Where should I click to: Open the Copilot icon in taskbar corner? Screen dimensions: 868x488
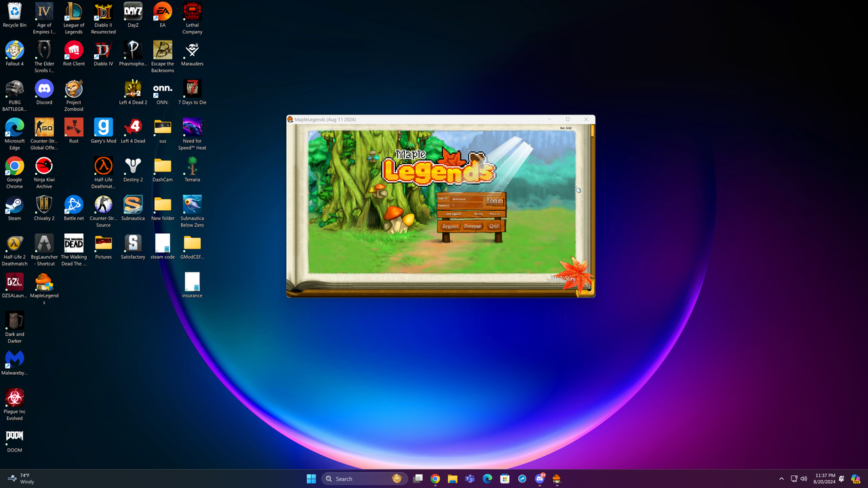point(857,479)
